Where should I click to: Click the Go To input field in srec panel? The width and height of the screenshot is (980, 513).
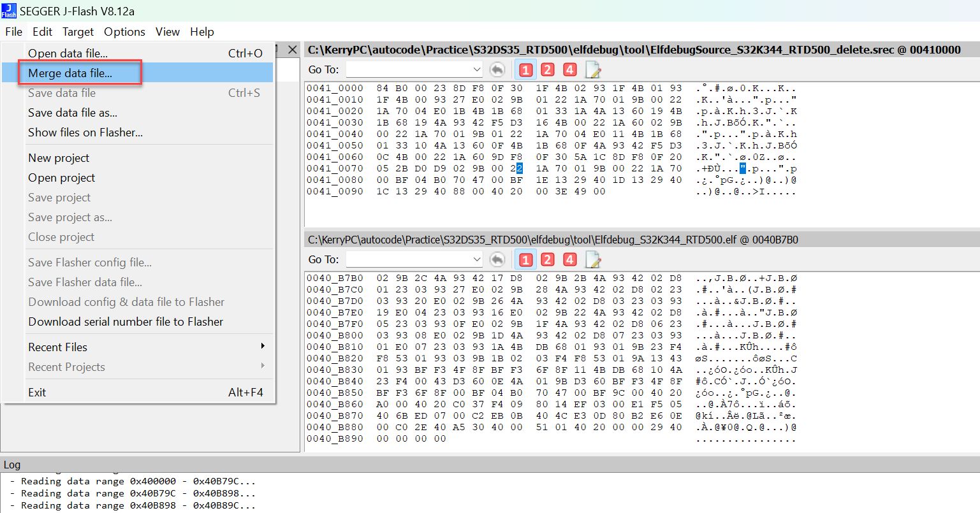(408, 69)
